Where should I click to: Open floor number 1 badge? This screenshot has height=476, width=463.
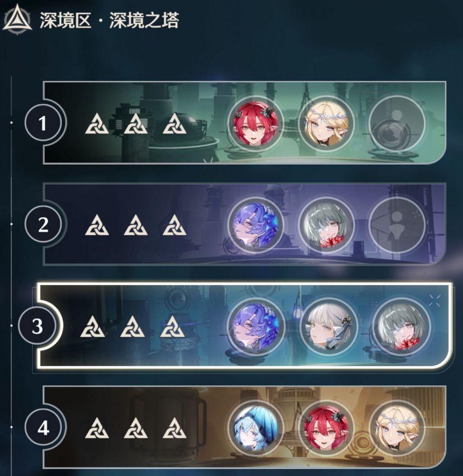(x=43, y=123)
